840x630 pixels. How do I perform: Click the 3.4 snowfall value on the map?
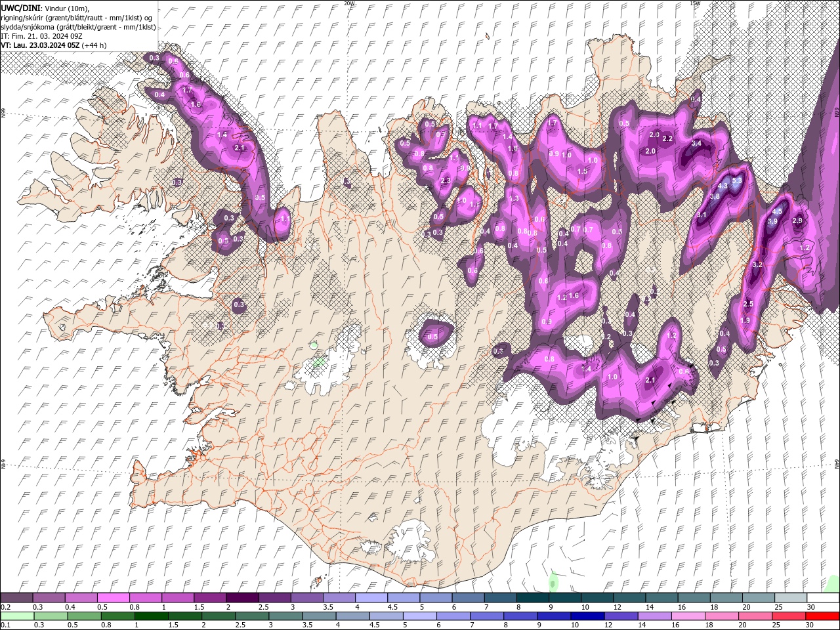[x=696, y=143]
